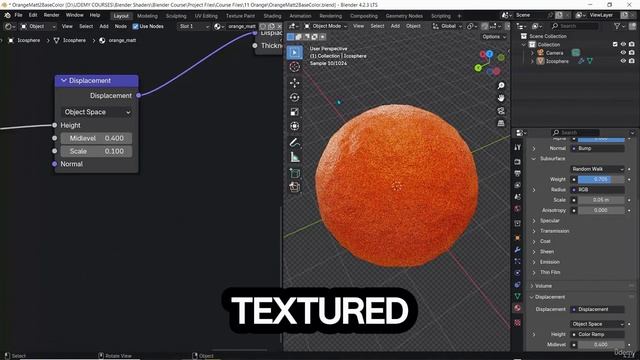Open viewport Options dropdown

(494, 37)
